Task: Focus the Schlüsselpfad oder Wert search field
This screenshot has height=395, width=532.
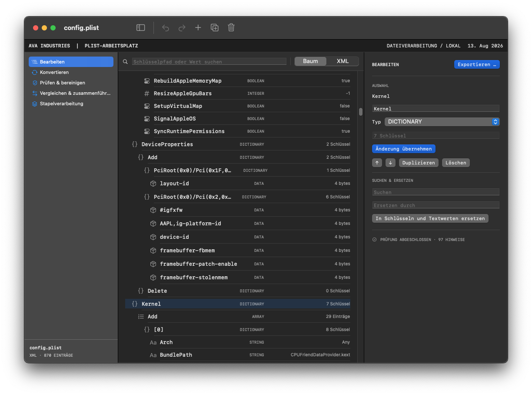Action: [x=209, y=62]
